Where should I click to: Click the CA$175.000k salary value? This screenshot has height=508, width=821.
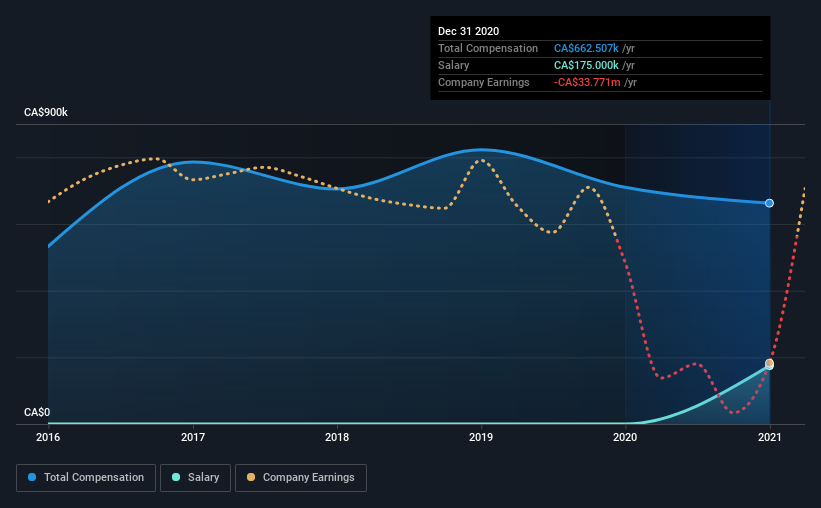[x=586, y=65]
